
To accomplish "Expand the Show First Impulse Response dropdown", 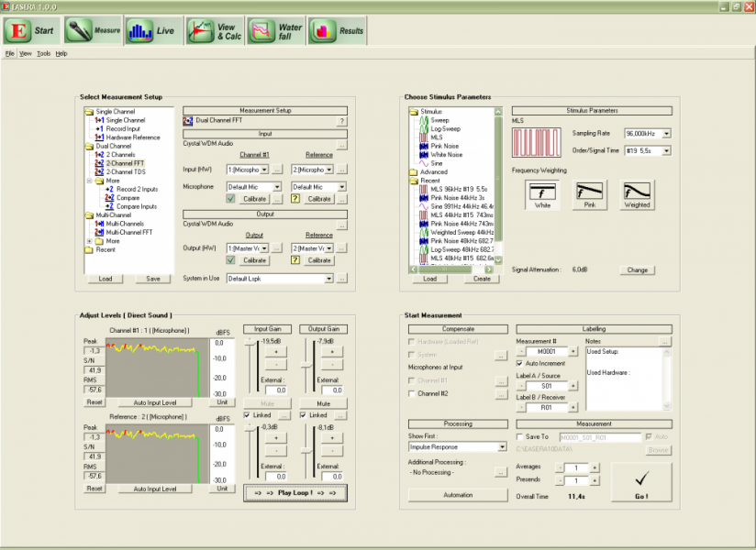I will coord(502,447).
